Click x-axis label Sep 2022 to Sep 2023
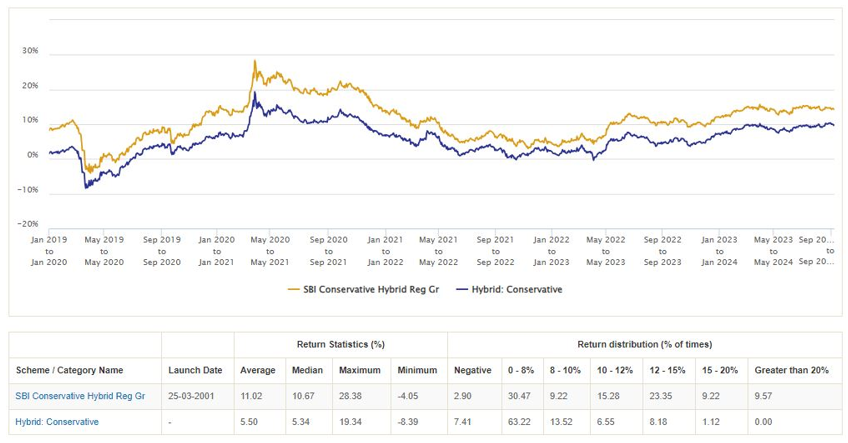848x443 pixels. (x=662, y=251)
